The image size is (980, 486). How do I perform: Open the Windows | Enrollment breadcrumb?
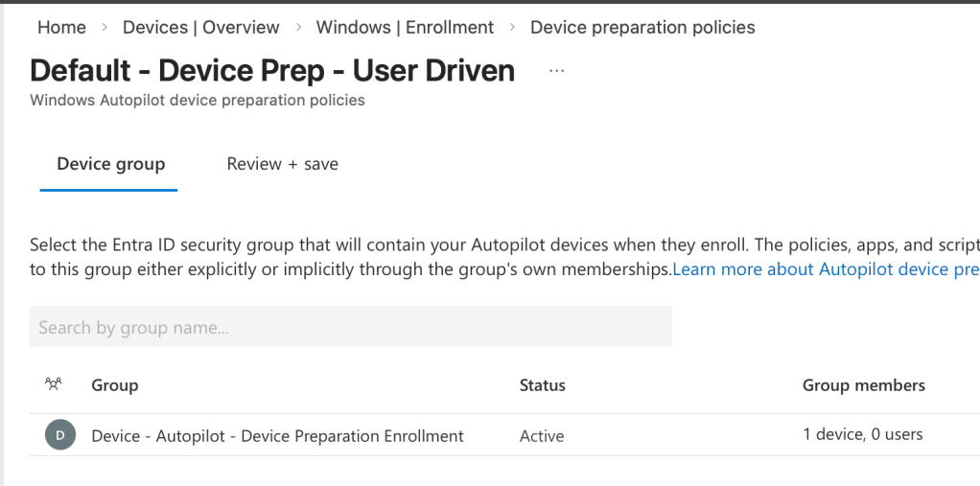click(x=405, y=28)
